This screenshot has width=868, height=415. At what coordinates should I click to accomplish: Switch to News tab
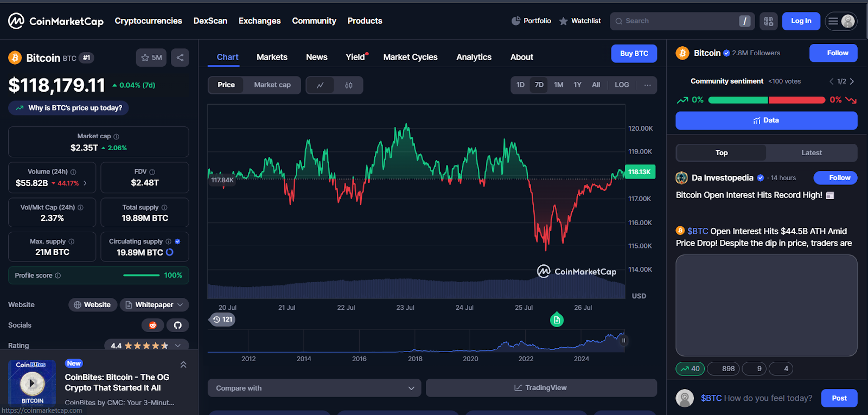coord(316,57)
